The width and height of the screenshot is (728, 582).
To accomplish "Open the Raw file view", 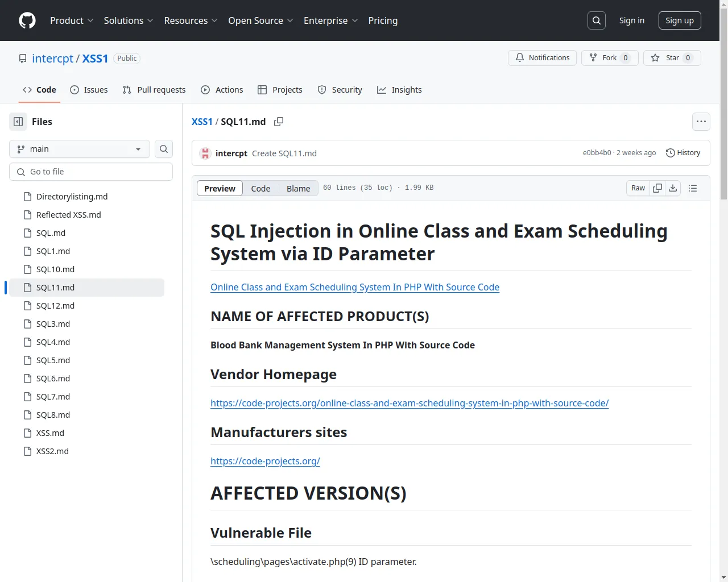I will 638,188.
